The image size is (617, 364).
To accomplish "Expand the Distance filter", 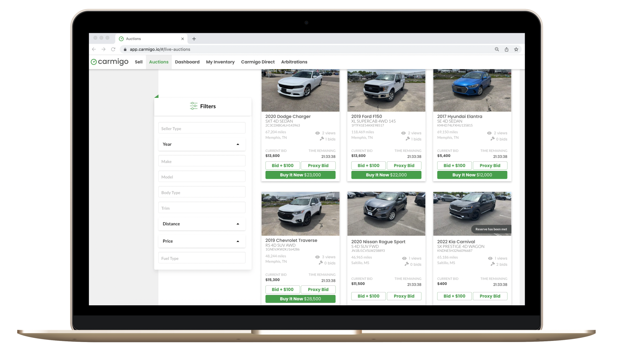I will click(x=202, y=224).
